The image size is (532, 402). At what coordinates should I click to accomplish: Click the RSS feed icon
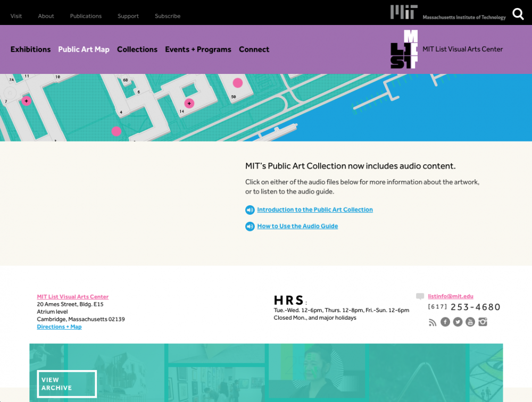pos(433,322)
